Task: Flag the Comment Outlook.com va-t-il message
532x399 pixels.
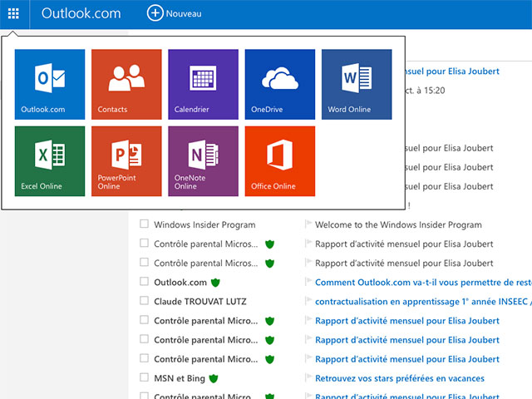Action: (x=308, y=282)
